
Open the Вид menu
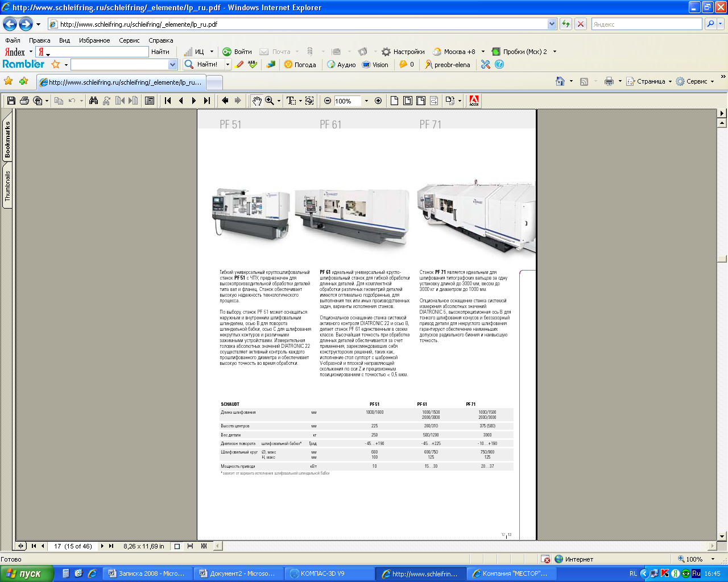(65, 40)
